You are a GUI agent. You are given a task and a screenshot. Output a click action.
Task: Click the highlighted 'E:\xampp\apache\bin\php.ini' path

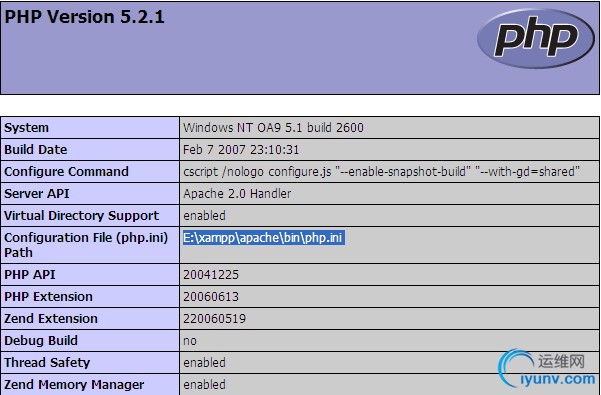coord(264,238)
